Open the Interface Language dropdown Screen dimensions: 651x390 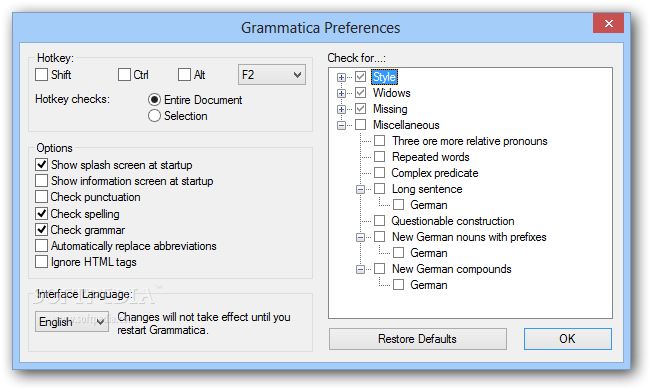point(72,321)
